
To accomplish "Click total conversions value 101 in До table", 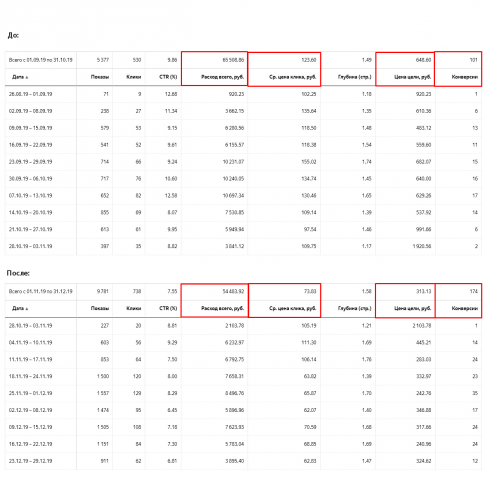I will [x=474, y=60].
